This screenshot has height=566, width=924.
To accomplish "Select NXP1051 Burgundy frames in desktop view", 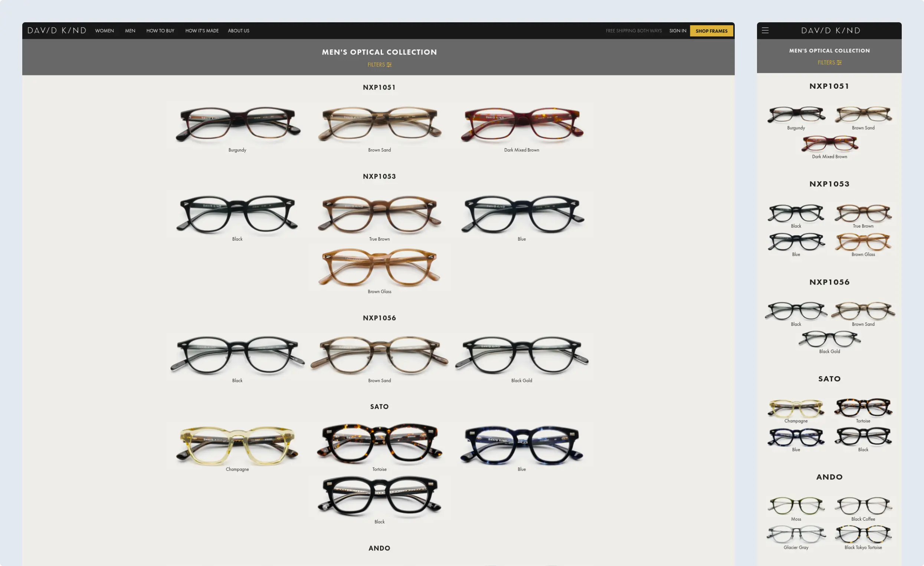I will click(237, 125).
